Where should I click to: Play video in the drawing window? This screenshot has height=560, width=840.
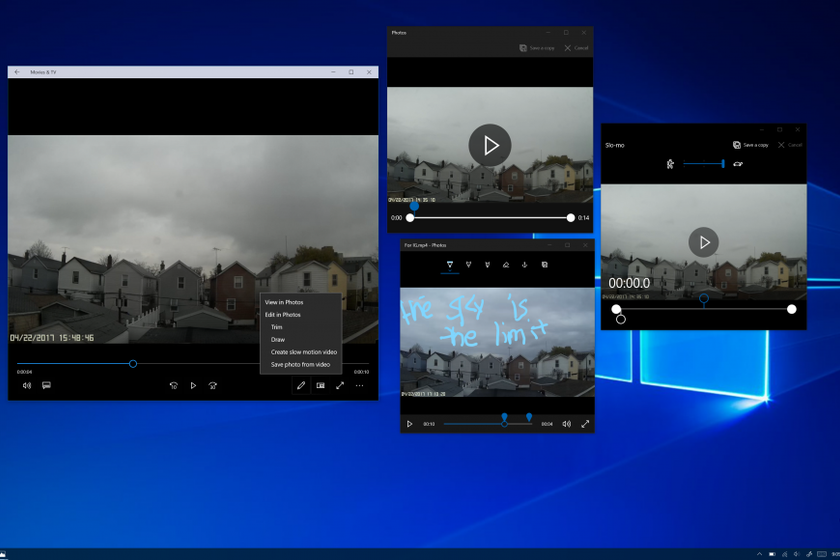(410, 424)
